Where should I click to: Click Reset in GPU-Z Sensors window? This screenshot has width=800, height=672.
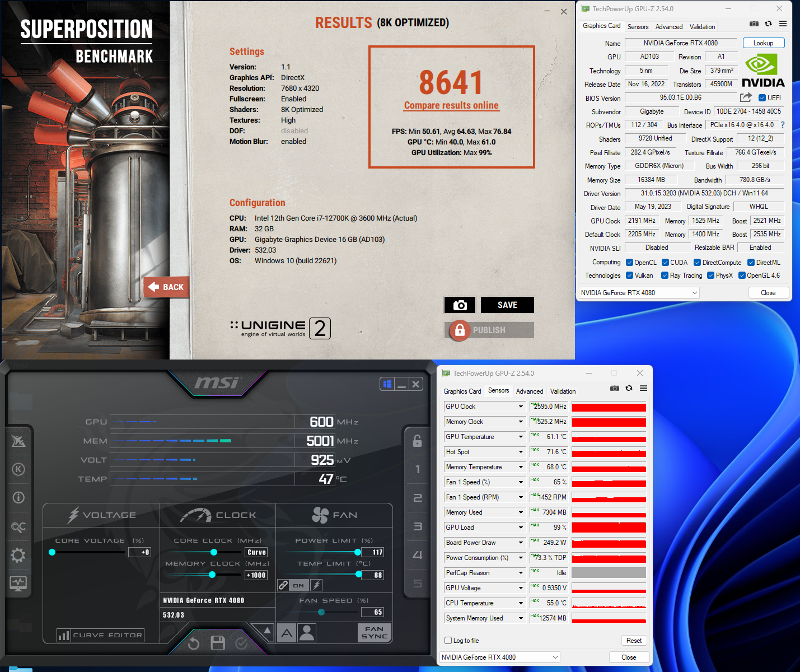coord(634,641)
